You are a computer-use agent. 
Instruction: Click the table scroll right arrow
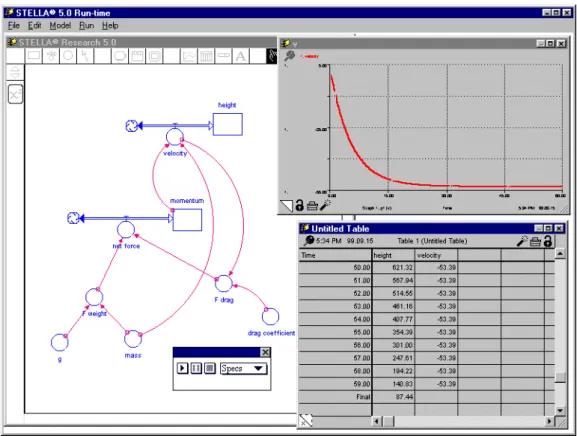pyautogui.click(x=549, y=421)
